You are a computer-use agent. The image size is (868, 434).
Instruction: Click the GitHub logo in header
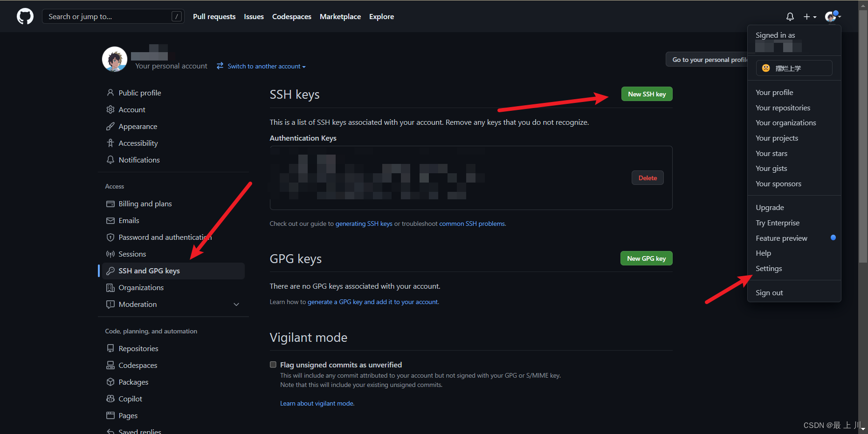(25, 16)
